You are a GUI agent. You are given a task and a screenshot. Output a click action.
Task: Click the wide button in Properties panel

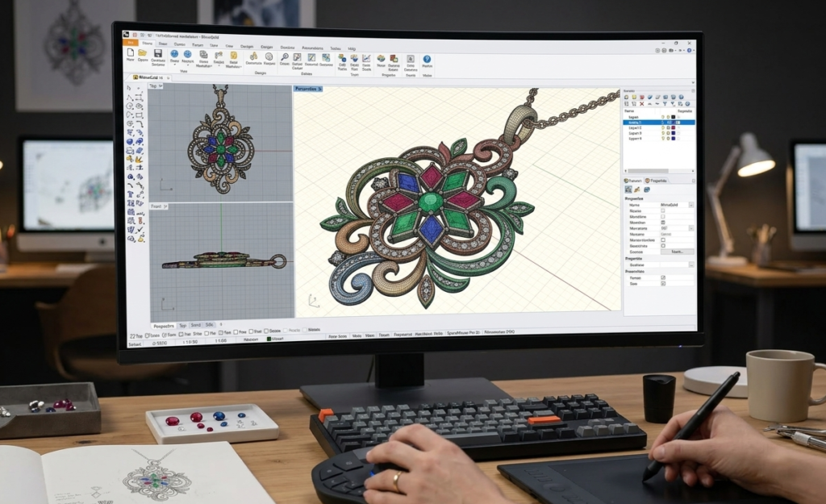pyautogui.click(x=677, y=252)
